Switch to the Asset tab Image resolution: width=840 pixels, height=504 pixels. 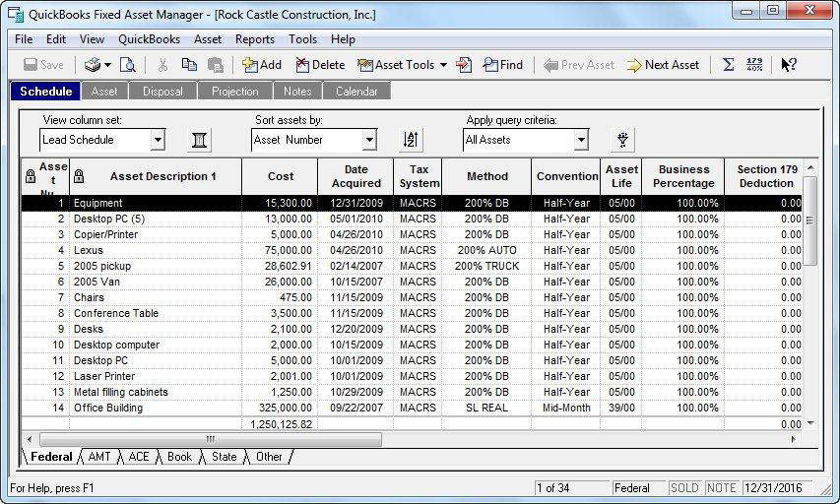[x=104, y=91]
